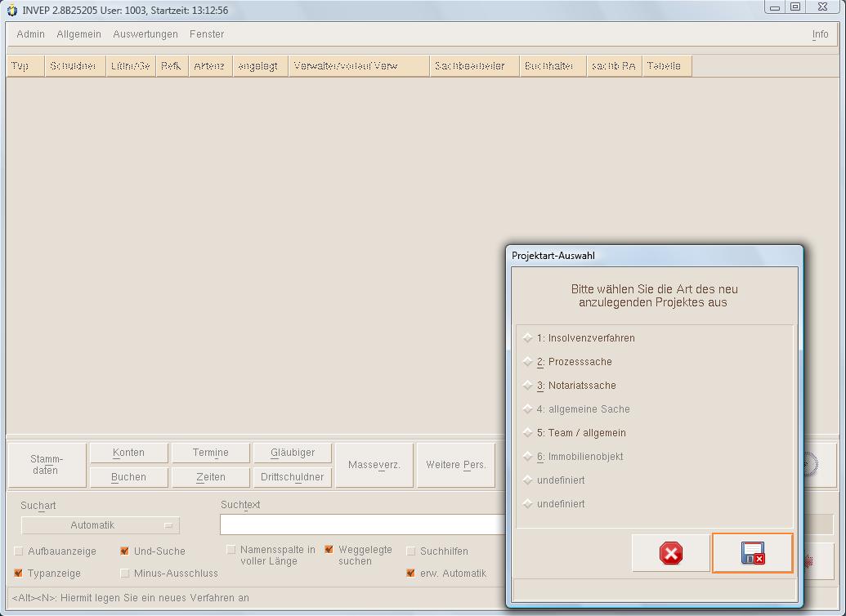846x616 pixels.
Task: Click into the Suchtext input field
Action: (x=362, y=524)
